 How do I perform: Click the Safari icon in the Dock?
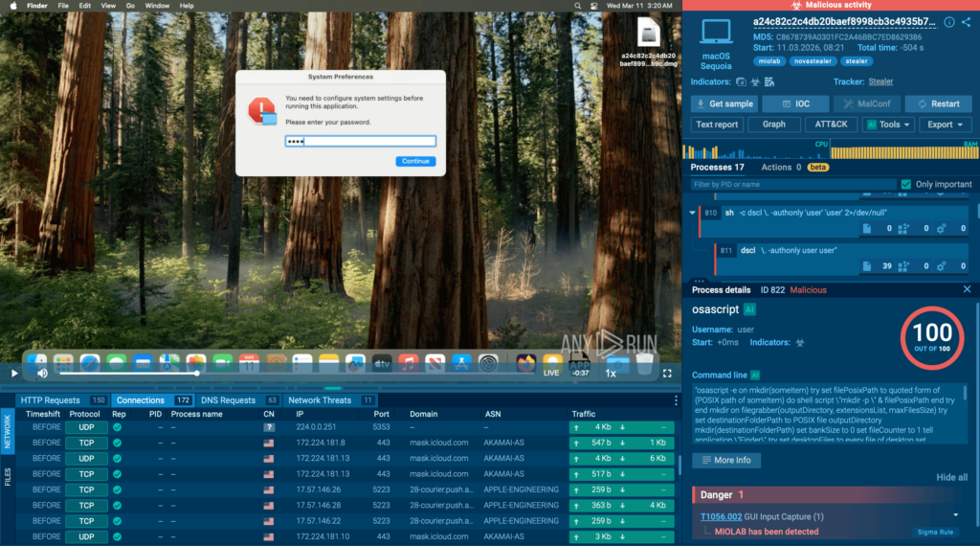[x=89, y=363]
